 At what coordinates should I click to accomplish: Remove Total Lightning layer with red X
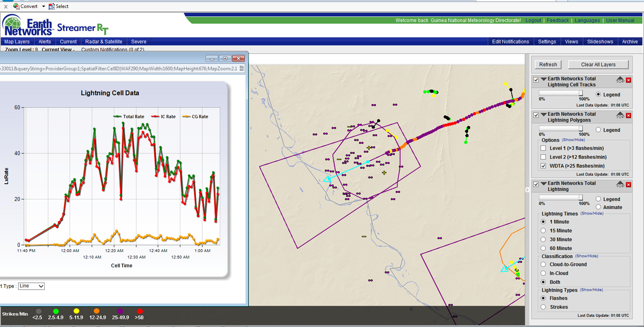click(x=629, y=185)
